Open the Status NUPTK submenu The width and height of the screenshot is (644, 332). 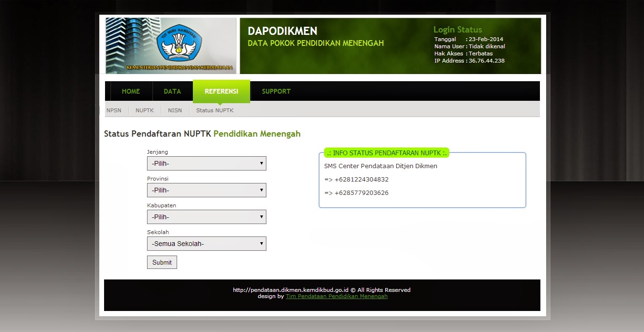tap(215, 110)
